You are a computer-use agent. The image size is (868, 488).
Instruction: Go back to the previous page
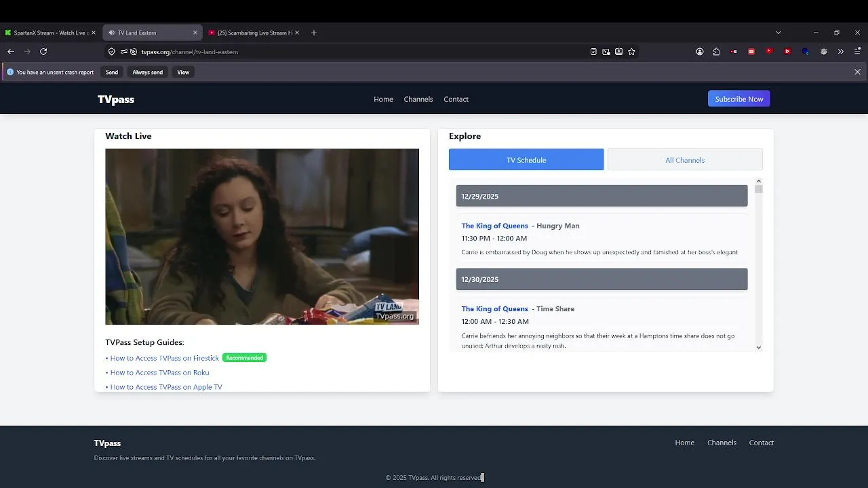pos(11,52)
